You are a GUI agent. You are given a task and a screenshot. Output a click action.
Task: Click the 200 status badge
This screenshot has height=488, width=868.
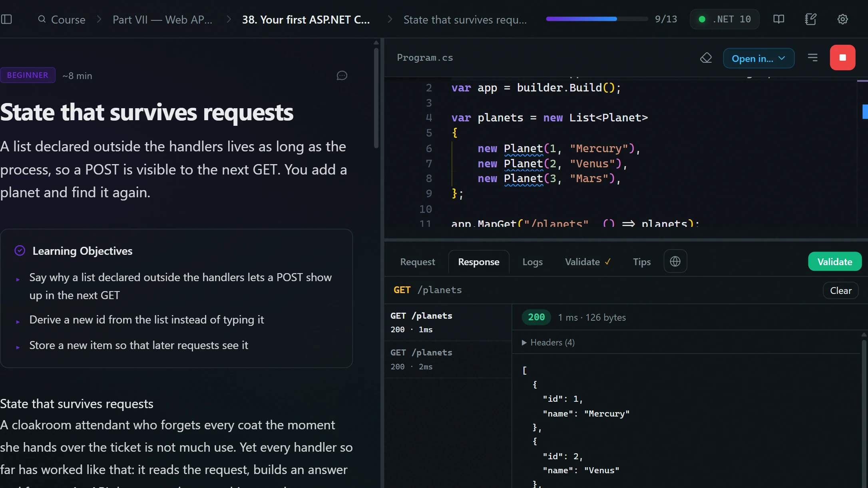click(536, 317)
